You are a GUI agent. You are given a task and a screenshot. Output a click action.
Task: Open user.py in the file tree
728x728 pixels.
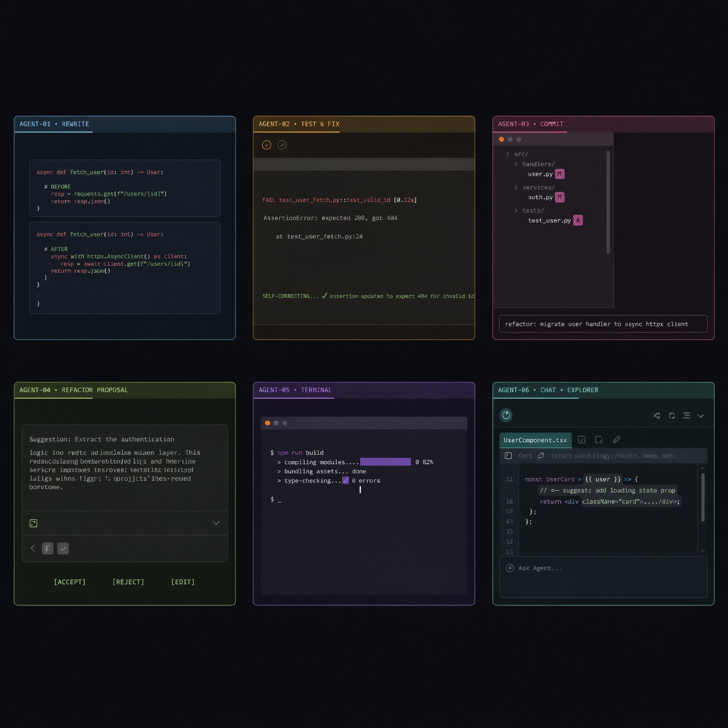[540, 174]
